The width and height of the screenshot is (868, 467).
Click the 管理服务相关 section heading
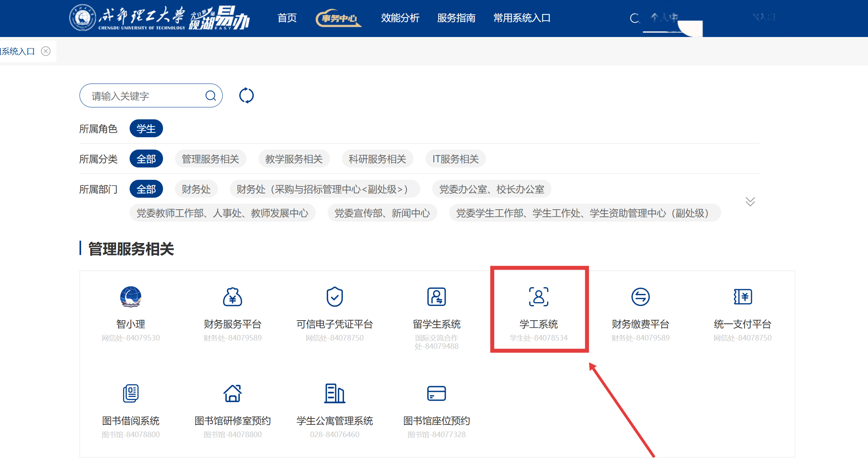pyautogui.click(x=131, y=249)
